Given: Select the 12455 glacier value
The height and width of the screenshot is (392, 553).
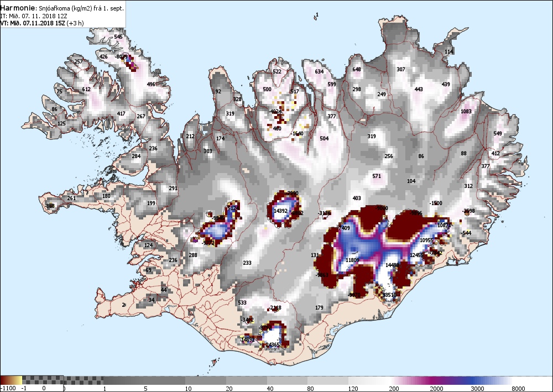Looking at the screenshot, I should tap(416, 255).
